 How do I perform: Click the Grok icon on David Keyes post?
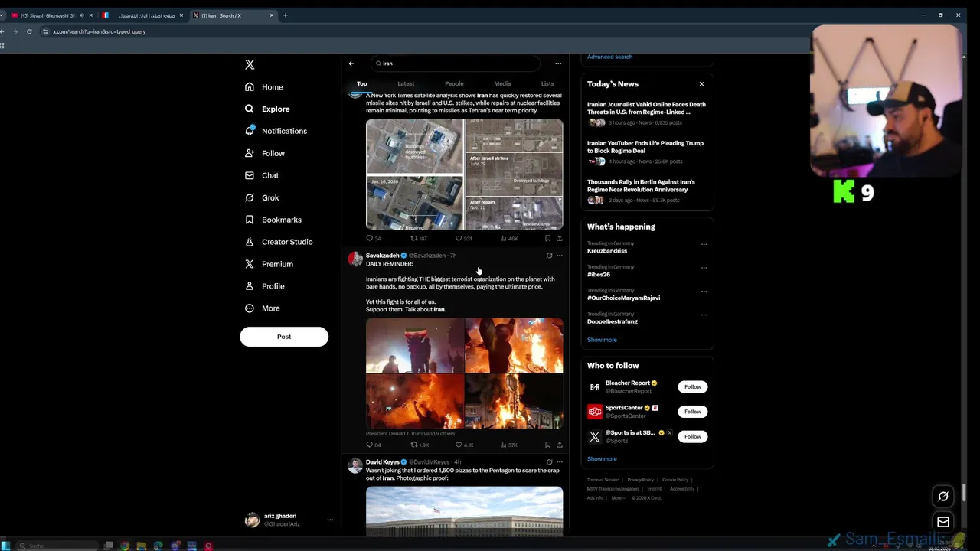[549, 462]
